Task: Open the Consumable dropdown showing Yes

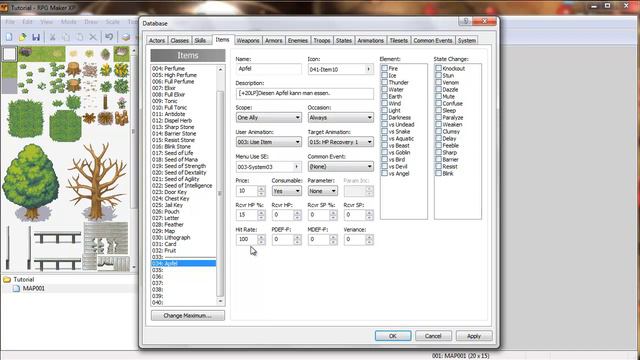Action: [287, 191]
